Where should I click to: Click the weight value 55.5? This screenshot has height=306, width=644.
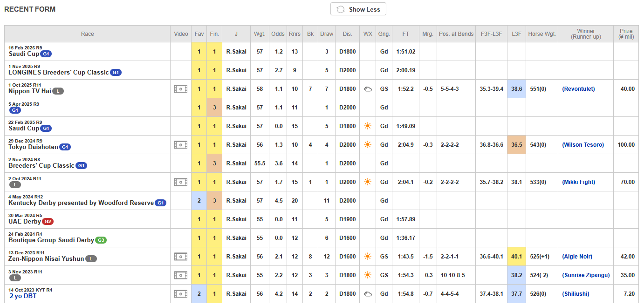click(260, 163)
